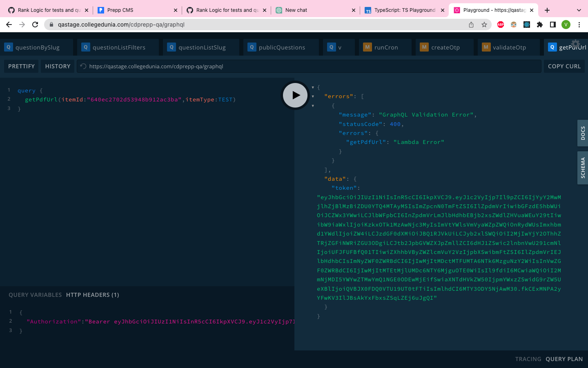The image size is (588, 368).
Task: Open the Chrome profile avatar V
Action: 566,25
